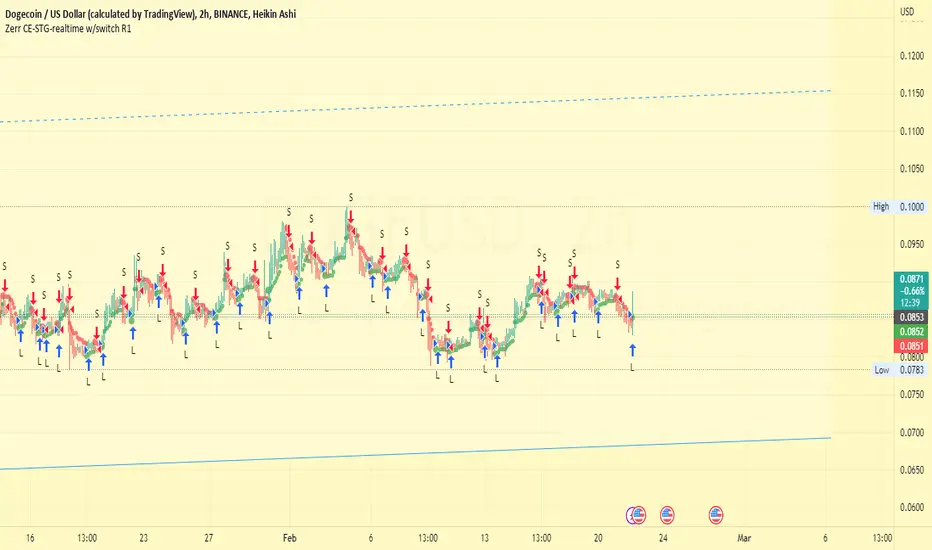
Task: Click the 0.0600 price axis label
Action: pos(912,508)
